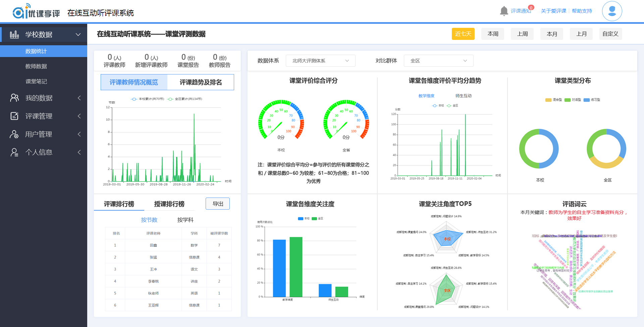Click the 我的数据 people icon
Screen dimensions: 644x327
pos(14,98)
